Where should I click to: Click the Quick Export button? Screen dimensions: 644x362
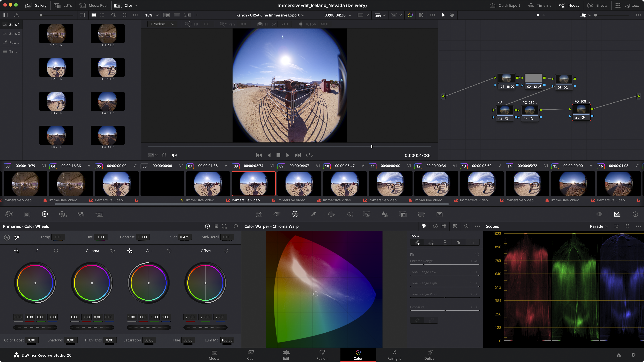[x=504, y=5]
